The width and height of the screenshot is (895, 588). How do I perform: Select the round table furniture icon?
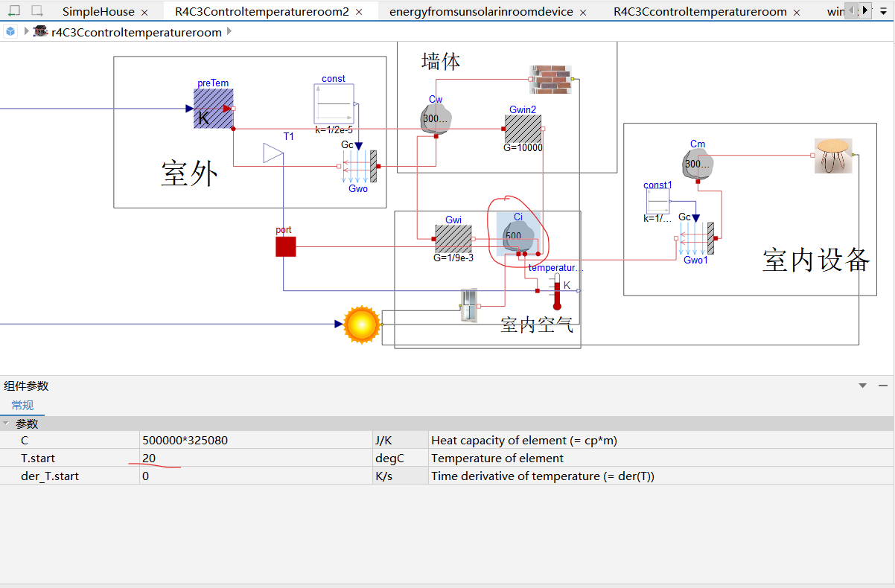click(833, 156)
